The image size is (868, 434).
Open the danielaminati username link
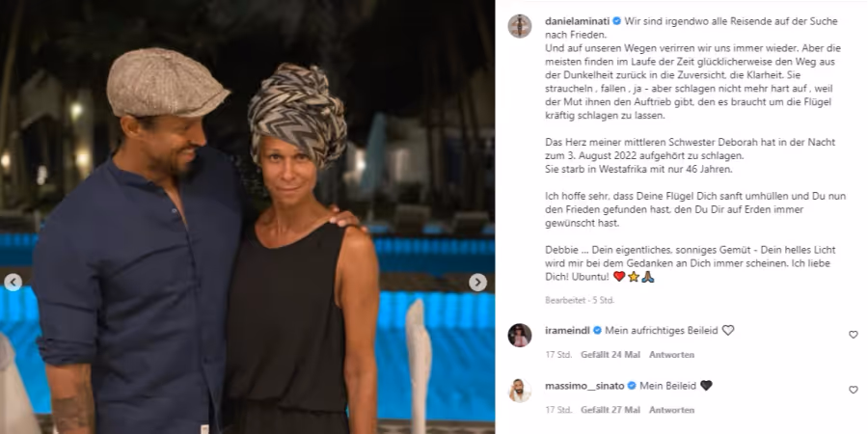click(578, 21)
